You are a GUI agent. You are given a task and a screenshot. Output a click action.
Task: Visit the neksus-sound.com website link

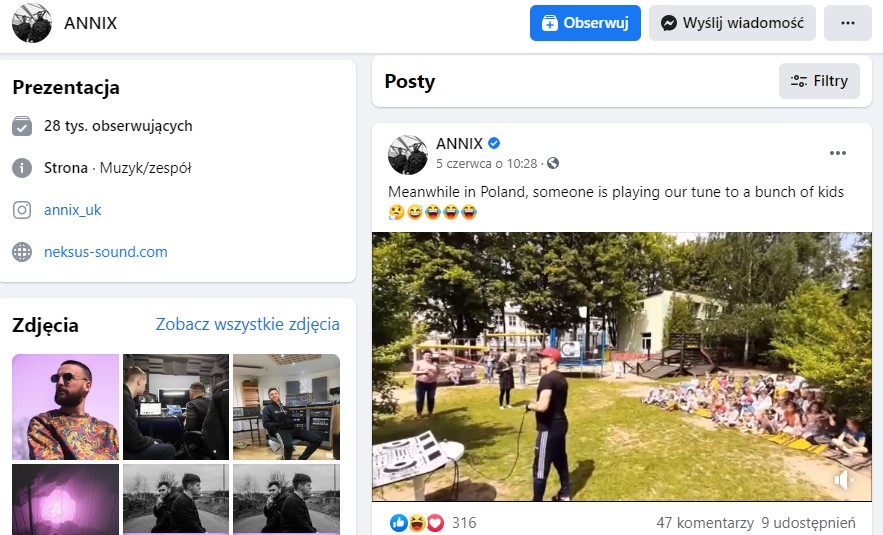(106, 252)
